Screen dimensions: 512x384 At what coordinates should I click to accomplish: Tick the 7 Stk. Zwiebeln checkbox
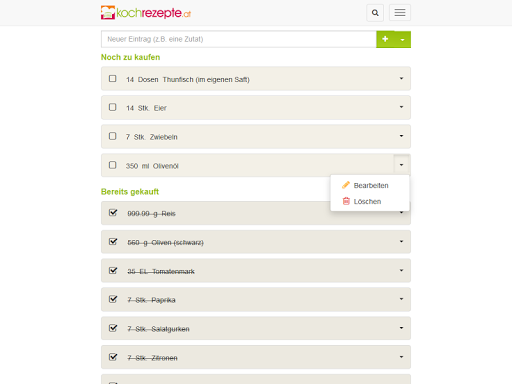coord(113,136)
